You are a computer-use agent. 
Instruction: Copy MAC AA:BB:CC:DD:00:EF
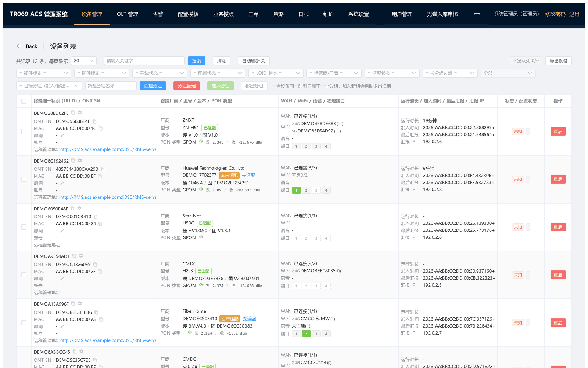click(x=100, y=176)
